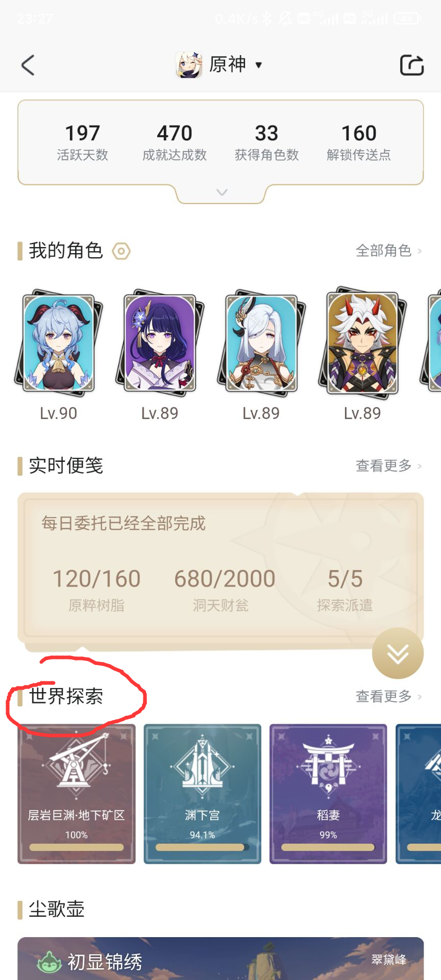Image resolution: width=441 pixels, height=980 pixels.
Task: Tap 查看更多 next to 世界探索
Action: pos(389,696)
